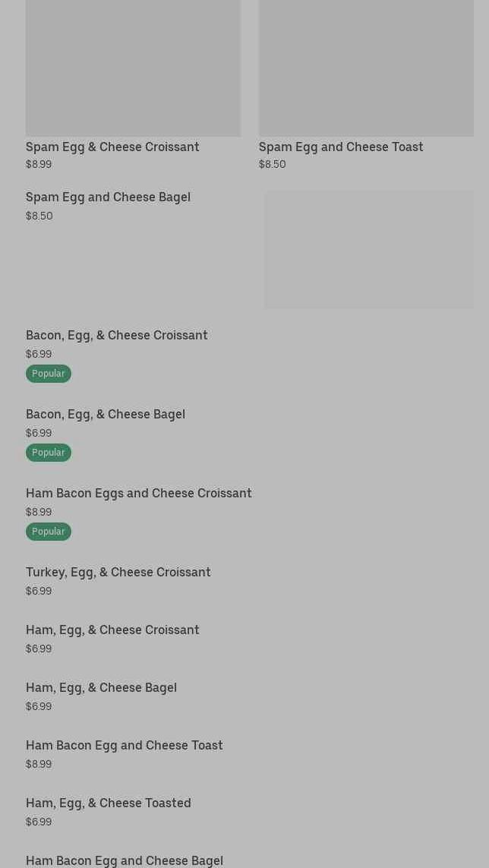Click the Spam Egg and Cheese Bagel image
This screenshot has height=868, width=489.
click(x=369, y=250)
